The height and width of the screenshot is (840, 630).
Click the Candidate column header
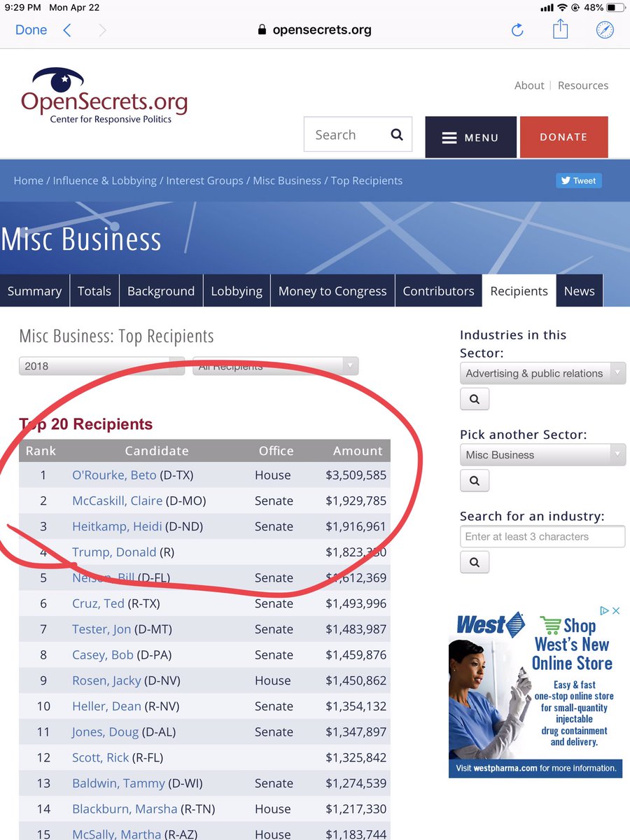click(157, 451)
